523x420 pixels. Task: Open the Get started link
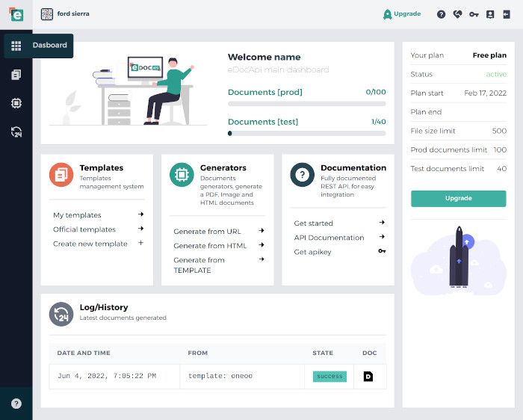click(314, 223)
